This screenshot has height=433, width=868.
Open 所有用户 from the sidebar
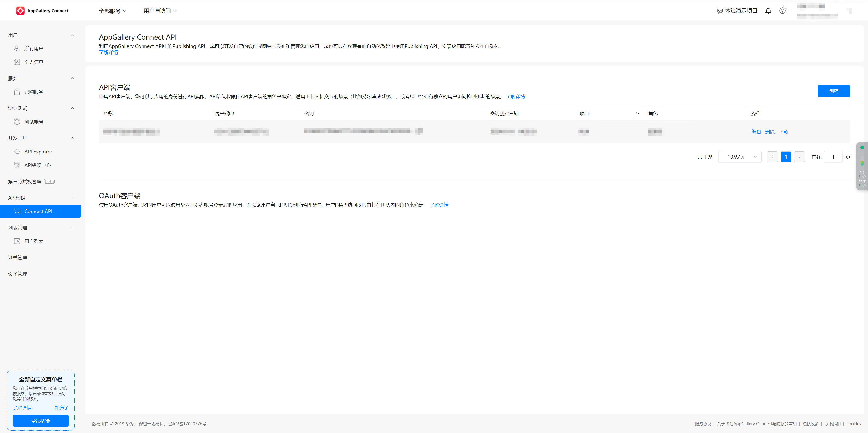point(34,49)
